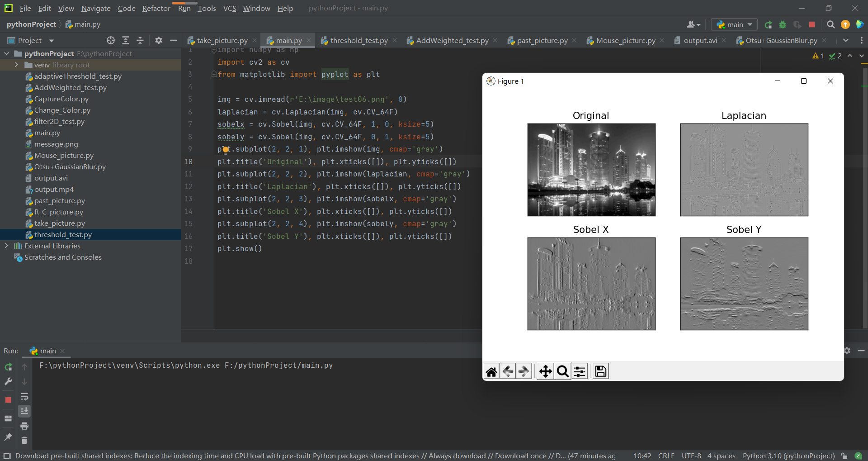Click the Debug bug icon in the toolbar
Image resolution: width=868 pixels, height=461 pixels.
[x=783, y=25]
